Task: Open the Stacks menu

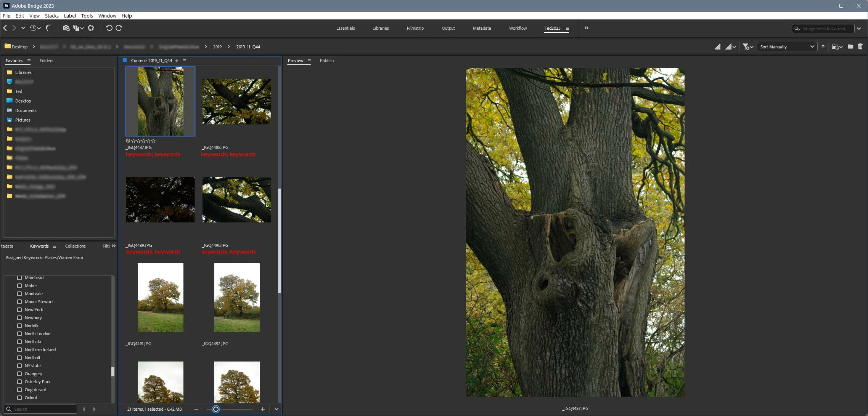Action: click(x=51, y=16)
